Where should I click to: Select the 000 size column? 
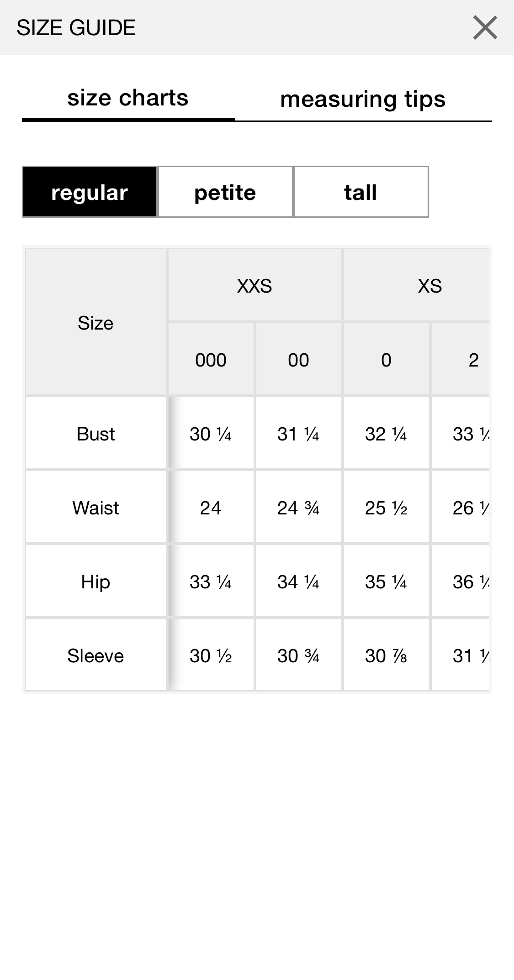(211, 360)
